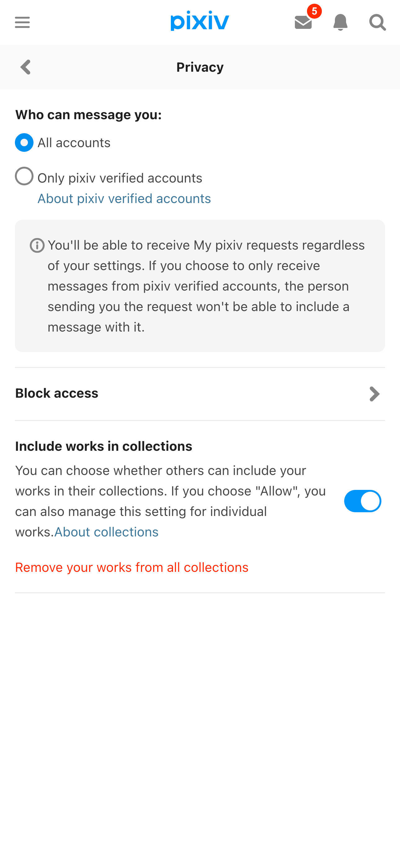Open the Block access row
The height and width of the screenshot is (868, 400).
tap(200, 394)
